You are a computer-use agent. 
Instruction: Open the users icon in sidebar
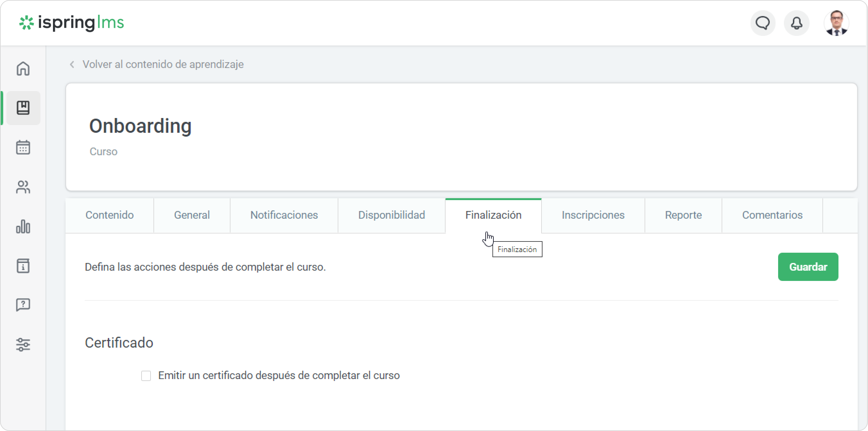pyautogui.click(x=23, y=187)
